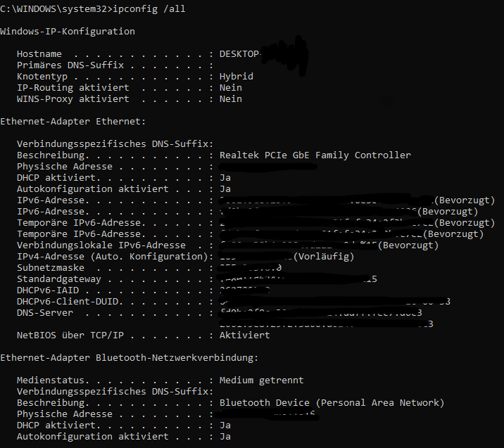Click the Ethernet-Adapter Ethernet section header

pyautogui.click(x=73, y=122)
